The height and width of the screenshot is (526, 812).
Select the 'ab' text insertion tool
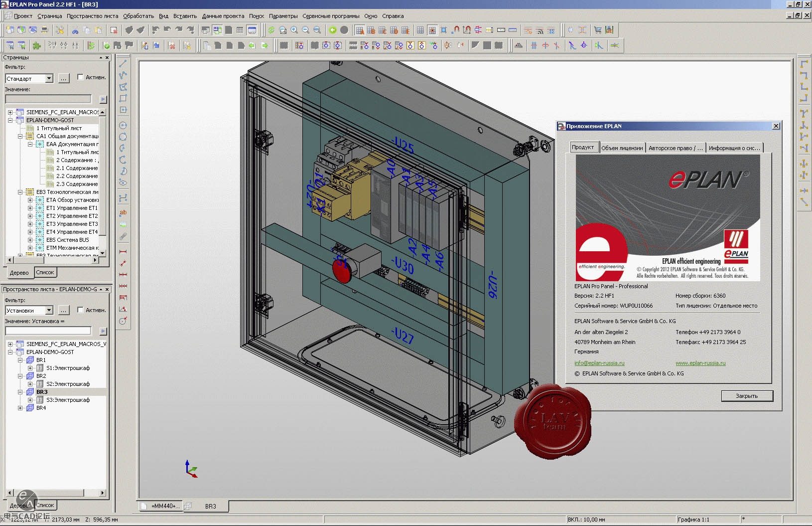123,212
